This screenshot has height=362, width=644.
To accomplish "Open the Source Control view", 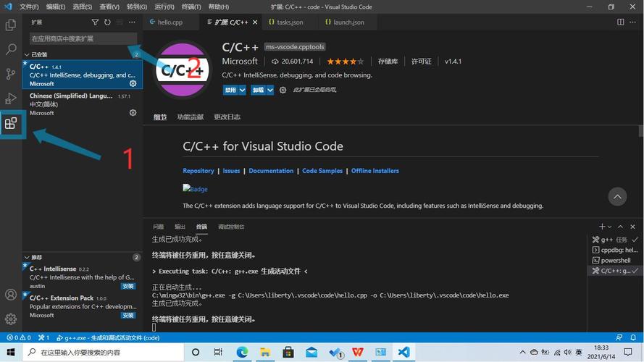I will [11, 74].
